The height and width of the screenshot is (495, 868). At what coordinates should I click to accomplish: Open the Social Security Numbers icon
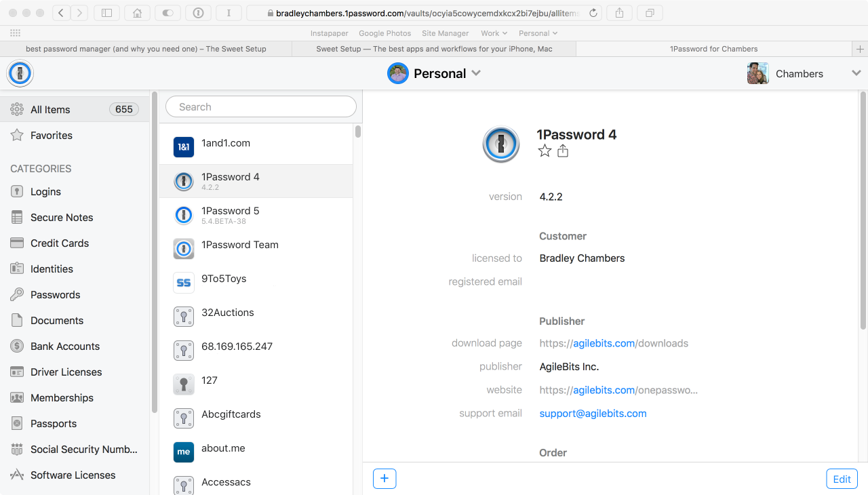(17, 450)
